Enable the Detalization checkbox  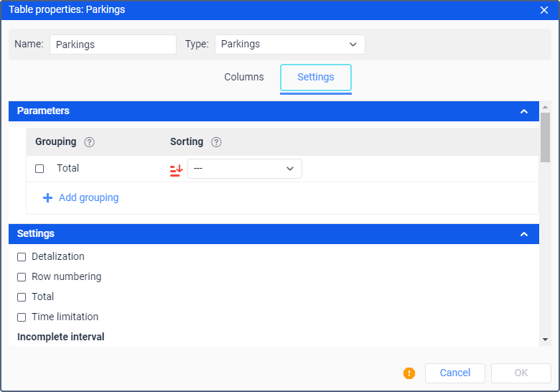pos(22,257)
